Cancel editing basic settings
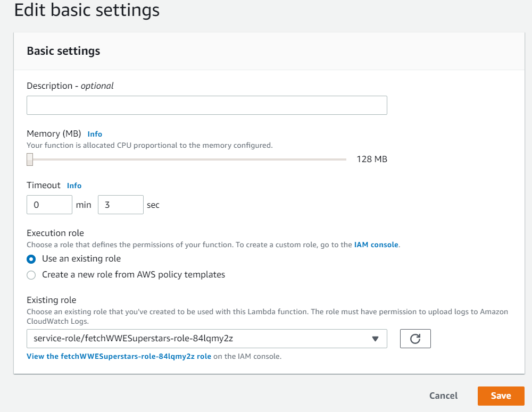 point(443,396)
